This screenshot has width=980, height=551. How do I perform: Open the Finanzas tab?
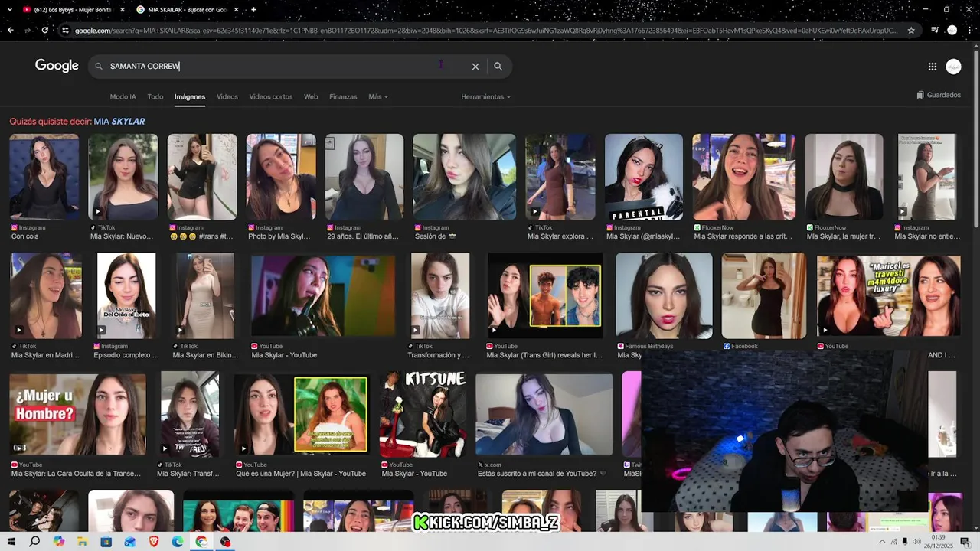(343, 97)
